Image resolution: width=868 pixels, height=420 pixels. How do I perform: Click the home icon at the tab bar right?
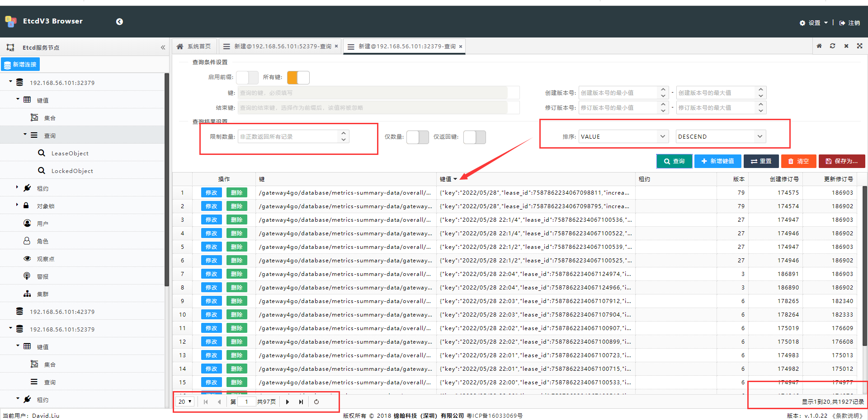(x=819, y=46)
